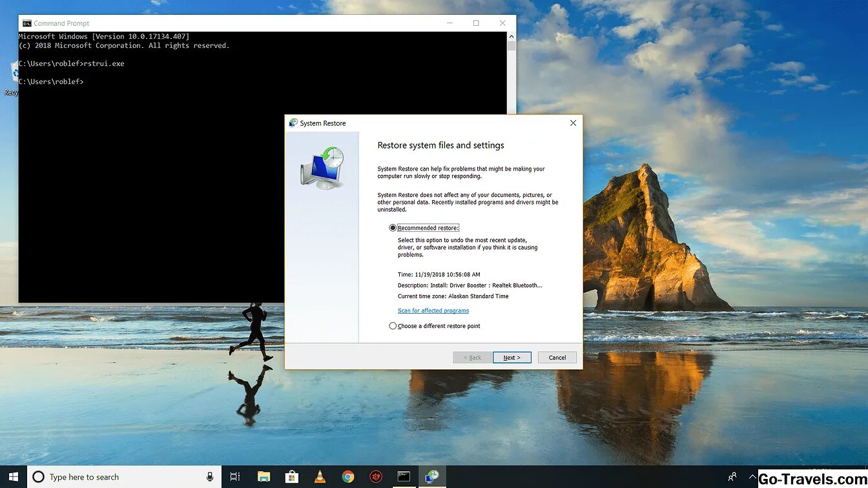868x488 pixels.
Task: Open File Explorer from the taskbar
Action: tap(263, 477)
